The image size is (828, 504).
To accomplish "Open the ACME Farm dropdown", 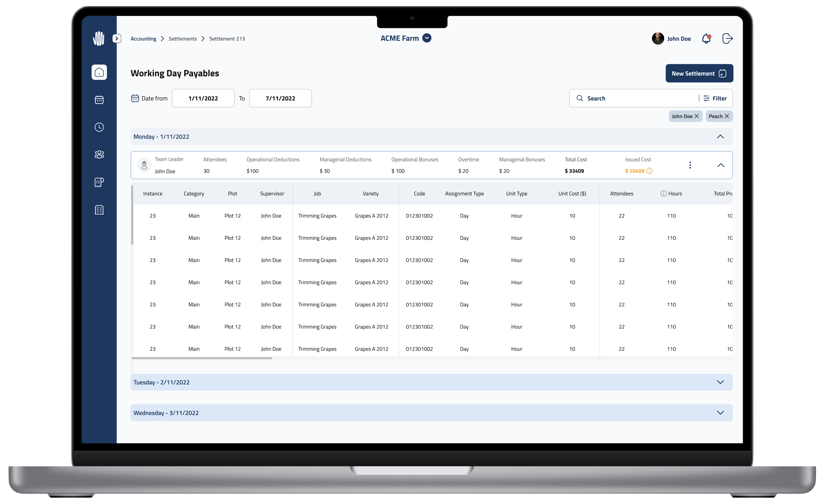I will coord(427,38).
